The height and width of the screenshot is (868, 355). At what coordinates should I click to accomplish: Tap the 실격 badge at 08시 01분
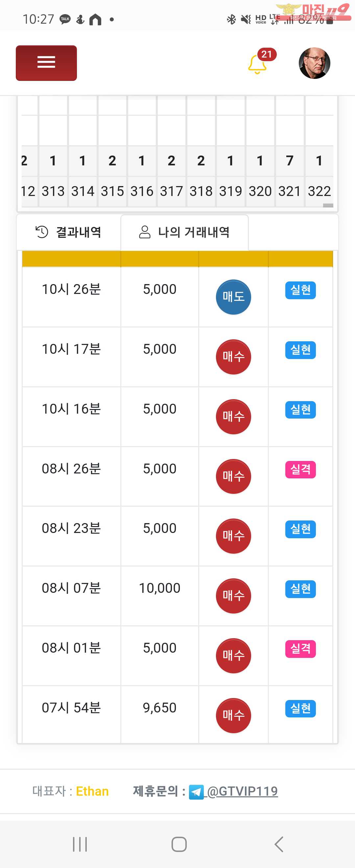300,649
